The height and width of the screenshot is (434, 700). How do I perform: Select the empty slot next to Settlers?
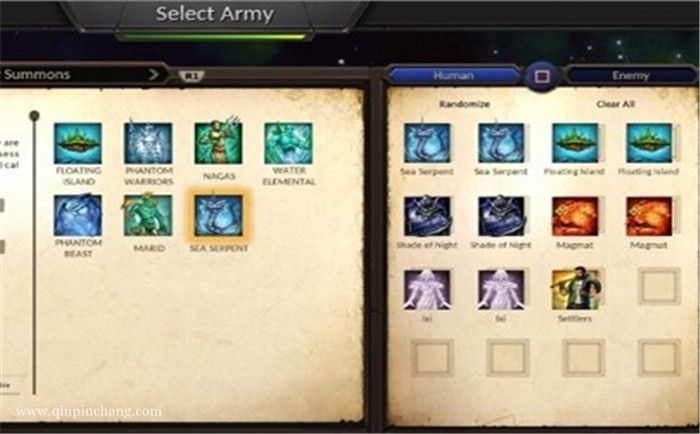tap(659, 286)
